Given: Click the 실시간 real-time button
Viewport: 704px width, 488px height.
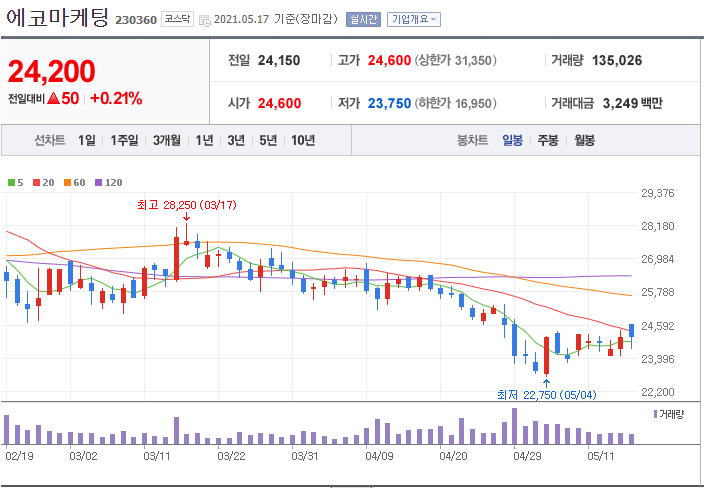Looking at the screenshot, I should [363, 20].
